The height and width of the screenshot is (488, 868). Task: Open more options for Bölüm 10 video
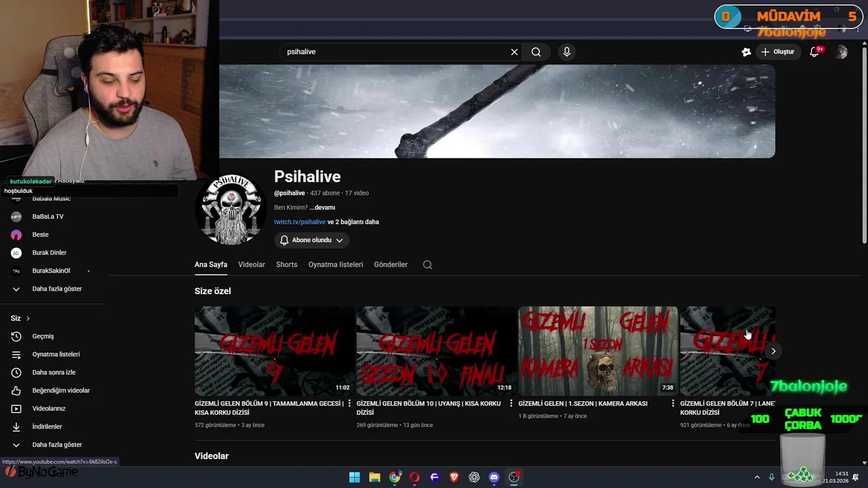pyautogui.click(x=511, y=403)
